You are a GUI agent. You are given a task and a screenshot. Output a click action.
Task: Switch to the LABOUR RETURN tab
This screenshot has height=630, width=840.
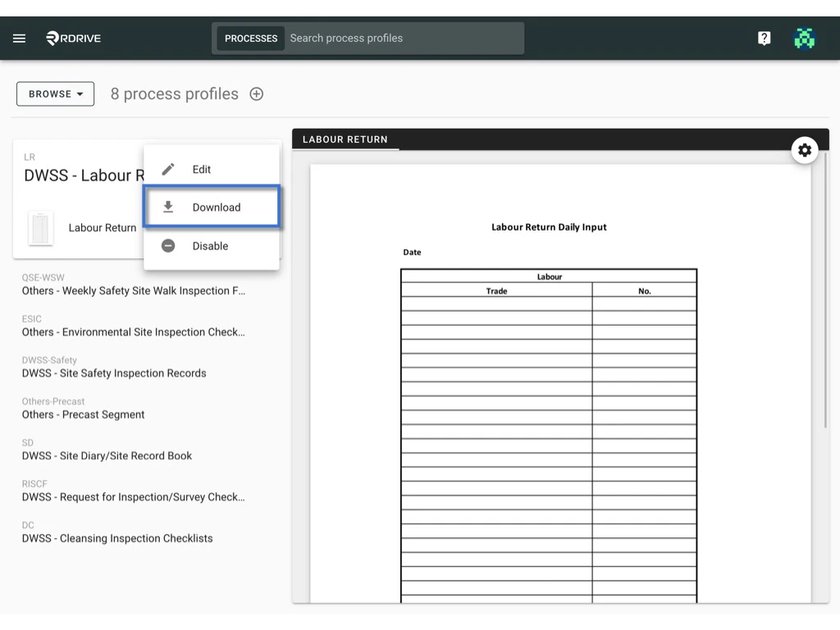(345, 139)
